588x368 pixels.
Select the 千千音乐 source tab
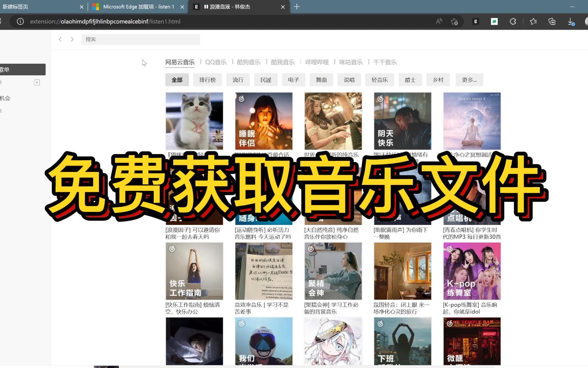(385, 62)
